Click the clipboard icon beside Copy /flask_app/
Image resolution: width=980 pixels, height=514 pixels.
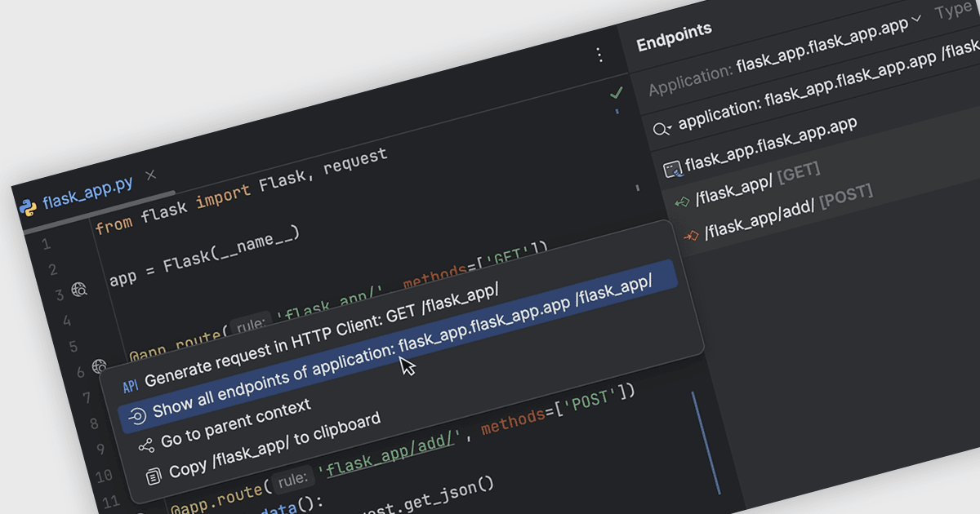pos(153,476)
